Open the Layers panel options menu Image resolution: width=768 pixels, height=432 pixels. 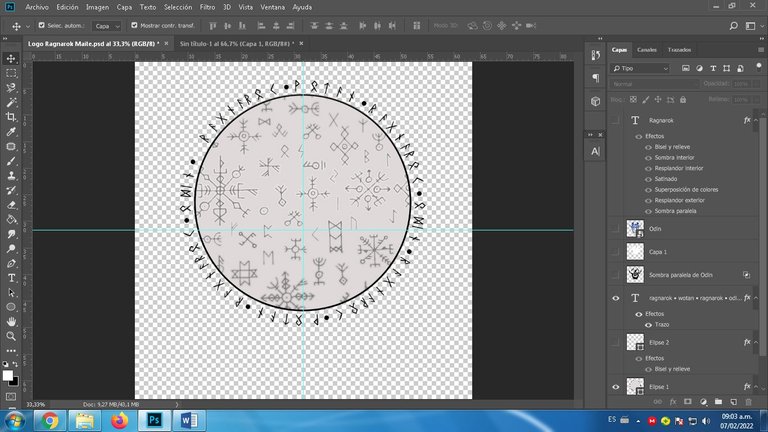point(761,50)
